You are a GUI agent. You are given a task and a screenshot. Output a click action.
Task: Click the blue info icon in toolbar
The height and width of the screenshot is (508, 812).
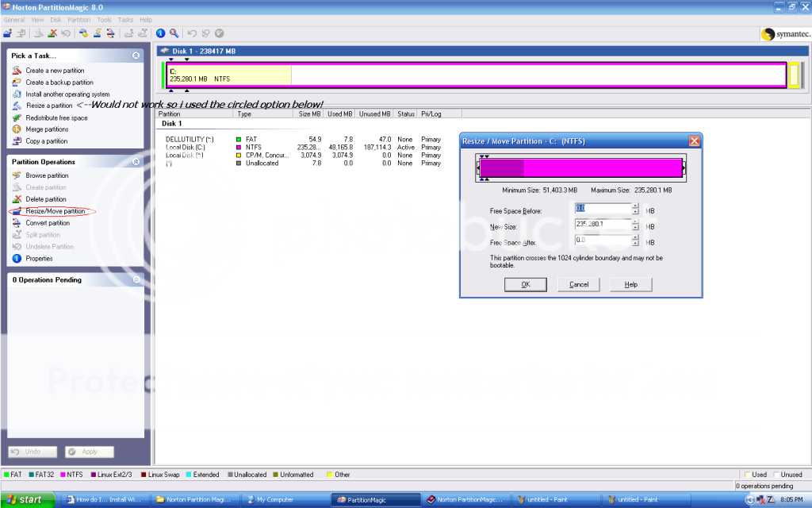point(160,33)
